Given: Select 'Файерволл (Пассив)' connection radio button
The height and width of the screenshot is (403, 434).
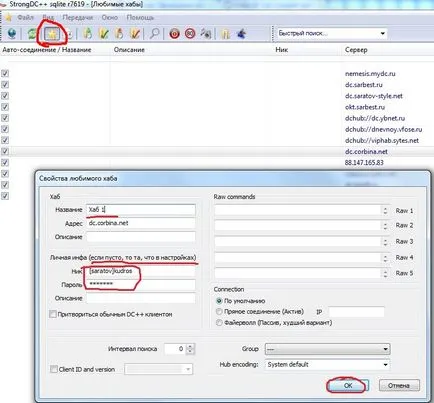Looking at the screenshot, I should 219,323.
